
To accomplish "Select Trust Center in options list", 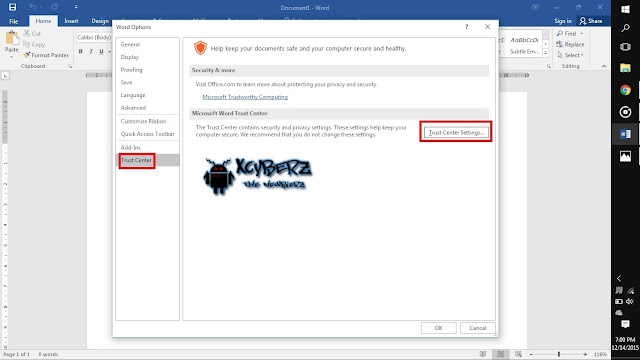I will click(147, 160).
